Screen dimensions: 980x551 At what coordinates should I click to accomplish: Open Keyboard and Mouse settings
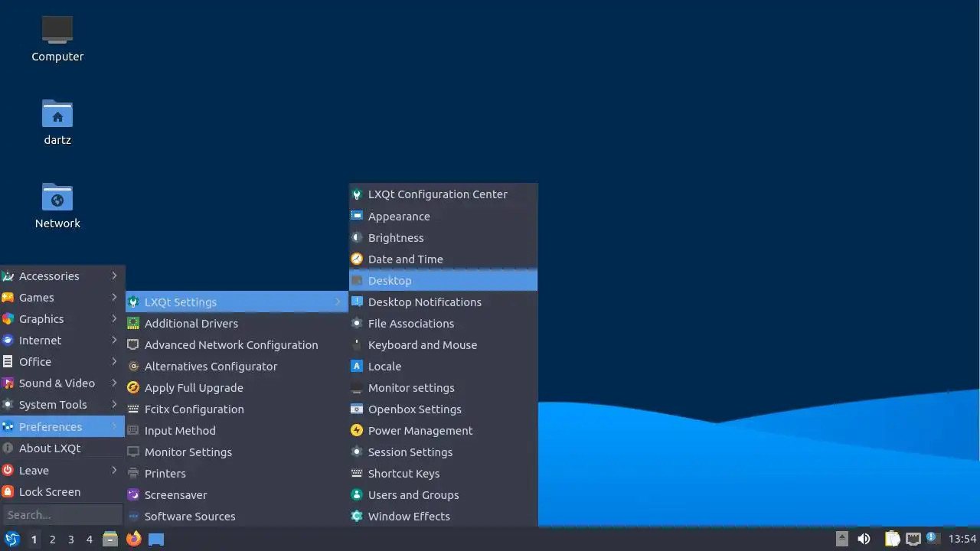tap(443, 345)
